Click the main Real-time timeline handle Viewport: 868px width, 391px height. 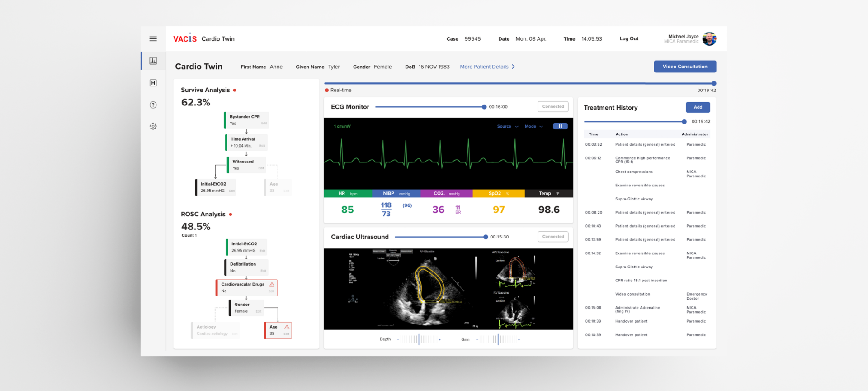pos(714,84)
